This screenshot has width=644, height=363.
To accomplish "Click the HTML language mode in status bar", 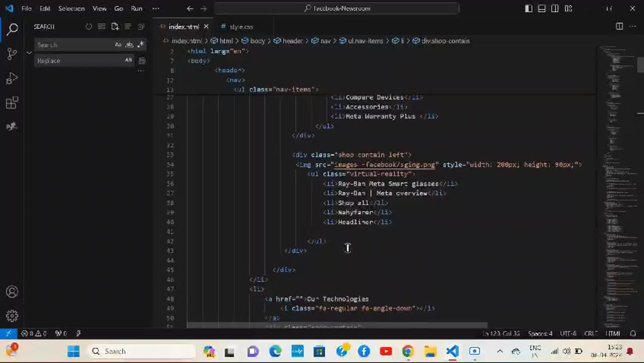I will [x=613, y=334].
